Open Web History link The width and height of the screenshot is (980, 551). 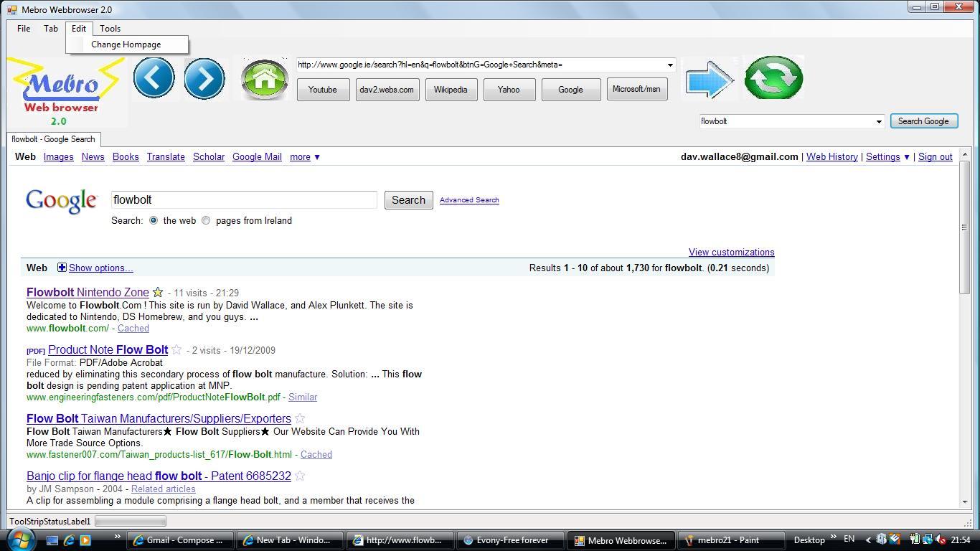coord(831,156)
